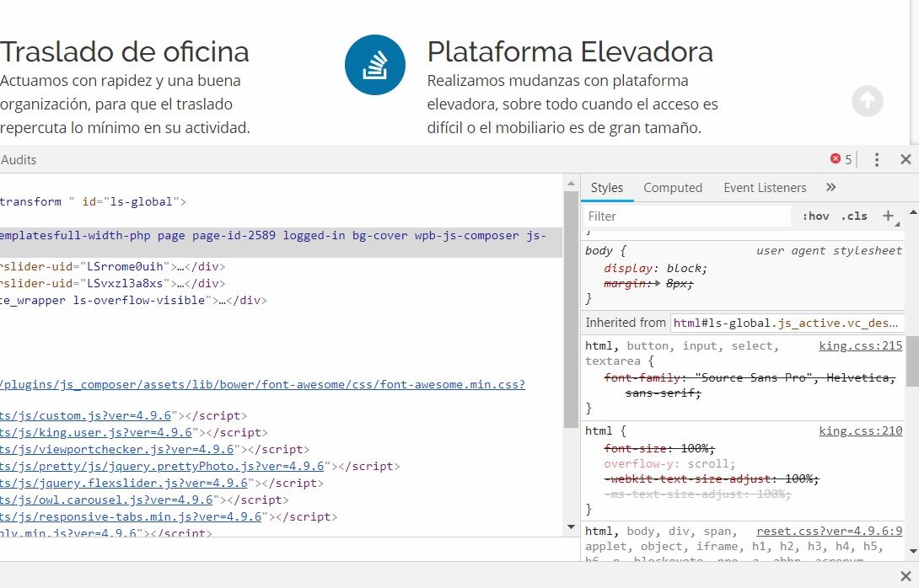
Task: Click the Elements panel vertical scrollbar thumb
Action: coord(572,310)
